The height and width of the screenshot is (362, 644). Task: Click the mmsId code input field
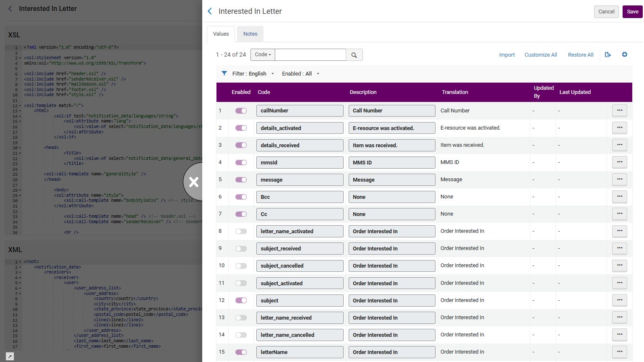pos(300,162)
